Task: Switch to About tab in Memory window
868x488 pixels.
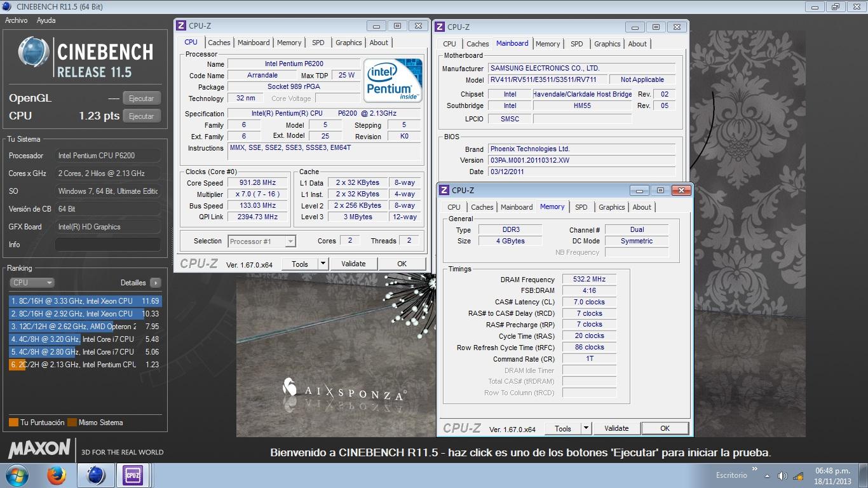Action: 642,207
